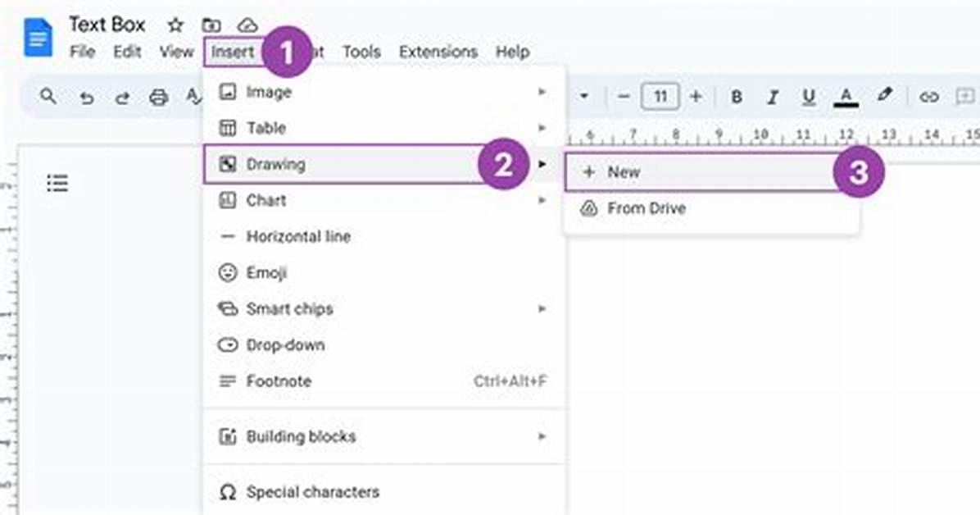This screenshot has height=515, width=980.
Task: Click the redo arrow
Action: [123, 97]
